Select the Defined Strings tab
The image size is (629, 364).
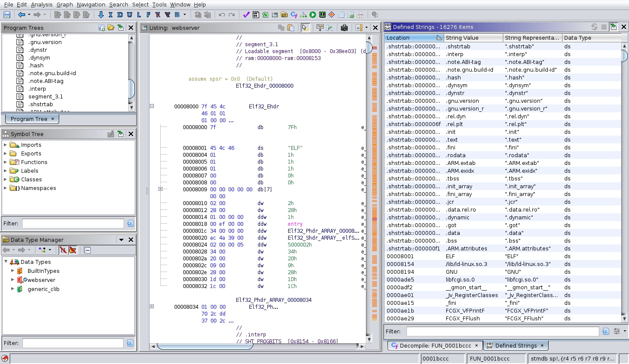tap(516, 345)
